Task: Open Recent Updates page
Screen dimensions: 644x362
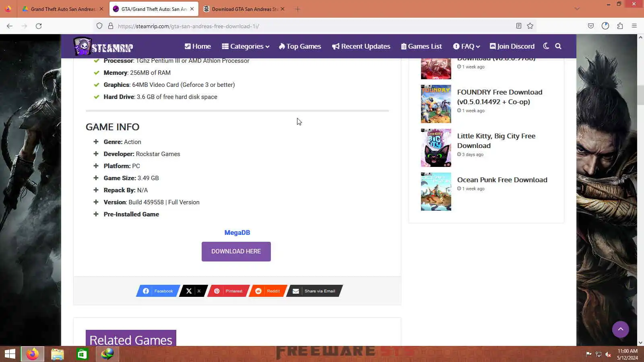Action: [x=361, y=46]
